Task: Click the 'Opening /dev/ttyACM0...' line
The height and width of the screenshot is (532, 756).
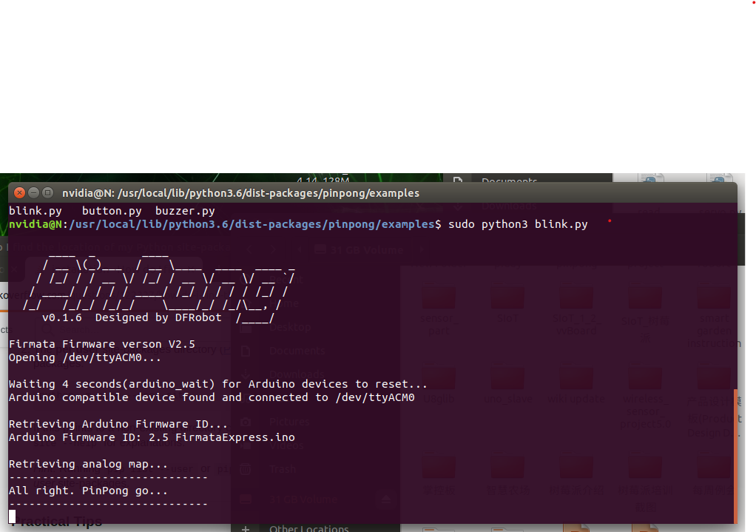Action: 85,357
